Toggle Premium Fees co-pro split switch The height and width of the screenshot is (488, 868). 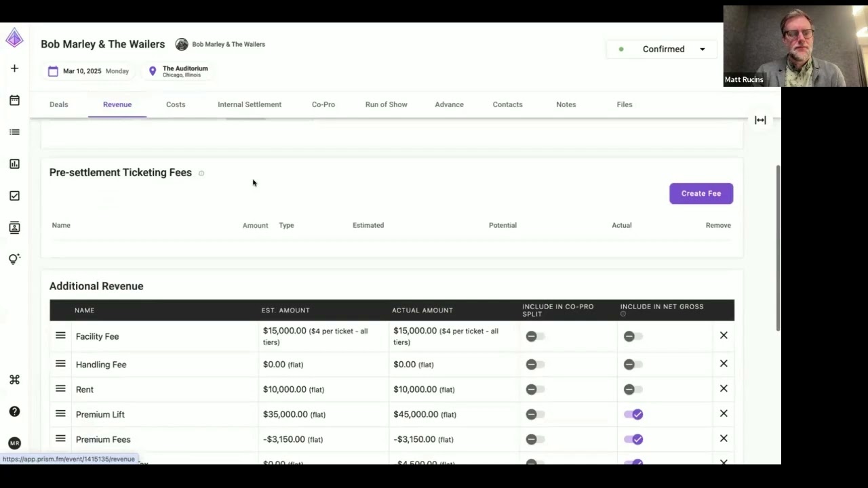pyautogui.click(x=535, y=439)
